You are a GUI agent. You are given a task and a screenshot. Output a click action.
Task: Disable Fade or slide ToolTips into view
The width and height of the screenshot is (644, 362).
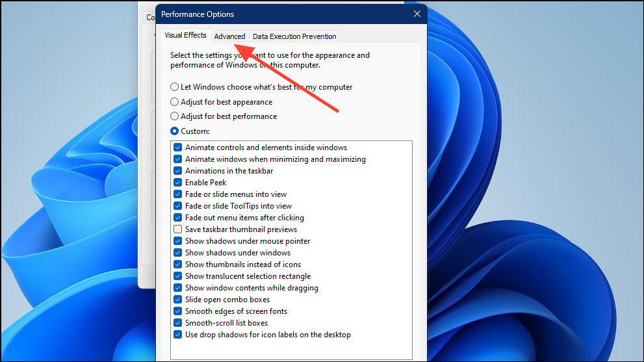coord(178,206)
